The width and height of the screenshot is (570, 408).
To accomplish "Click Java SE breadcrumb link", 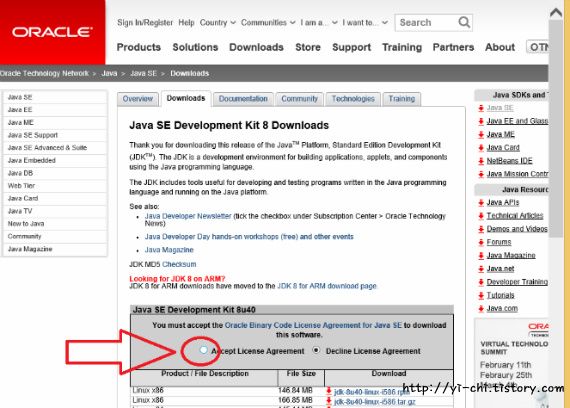I will tap(143, 73).
